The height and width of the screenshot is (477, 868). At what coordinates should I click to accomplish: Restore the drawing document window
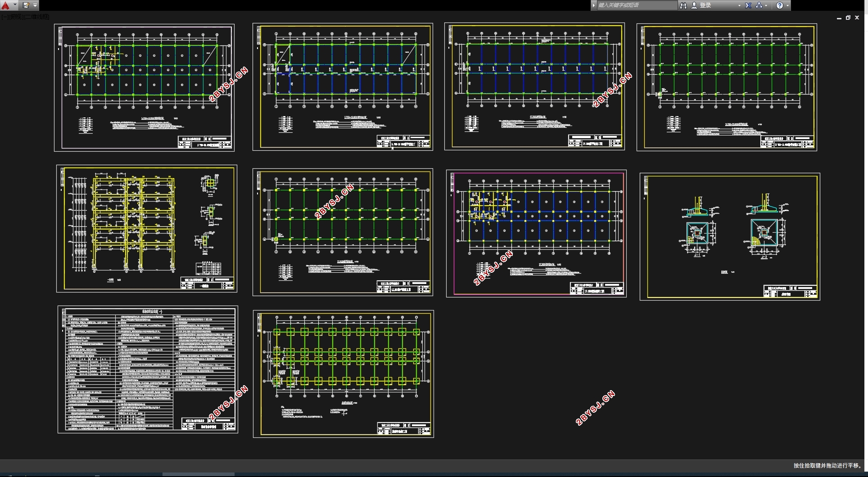click(848, 18)
